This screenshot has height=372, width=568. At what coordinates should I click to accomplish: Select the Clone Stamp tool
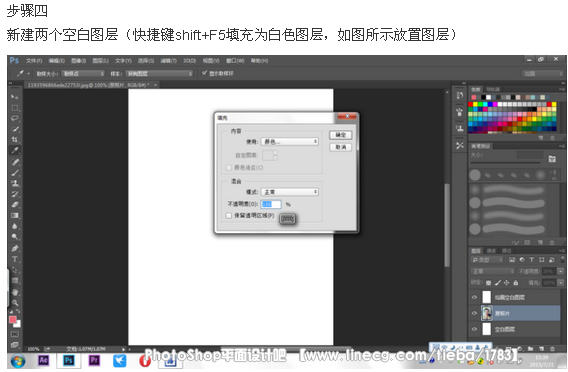pos(14,183)
